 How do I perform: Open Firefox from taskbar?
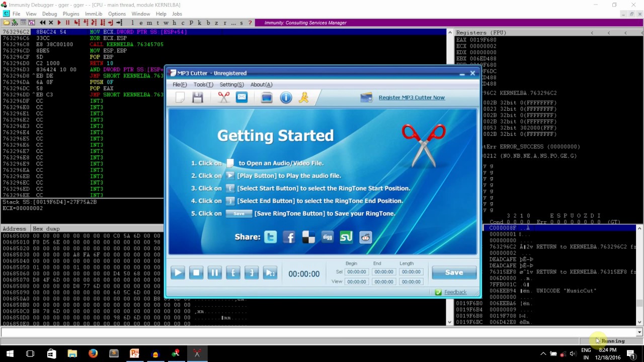point(93,354)
